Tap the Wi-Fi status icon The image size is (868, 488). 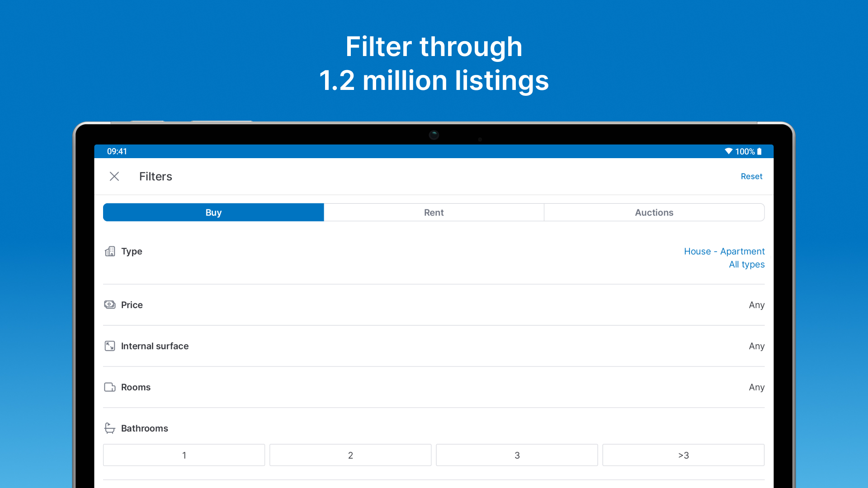click(728, 151)
